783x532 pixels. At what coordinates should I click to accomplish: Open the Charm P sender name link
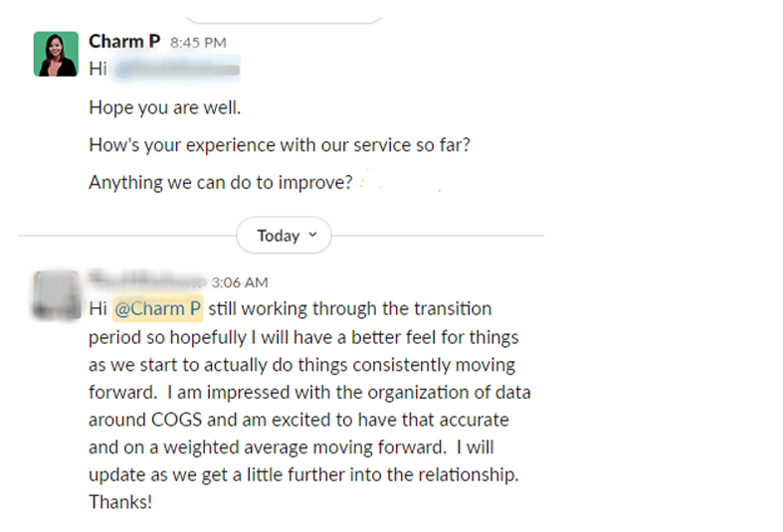click(x=124, y=42)
